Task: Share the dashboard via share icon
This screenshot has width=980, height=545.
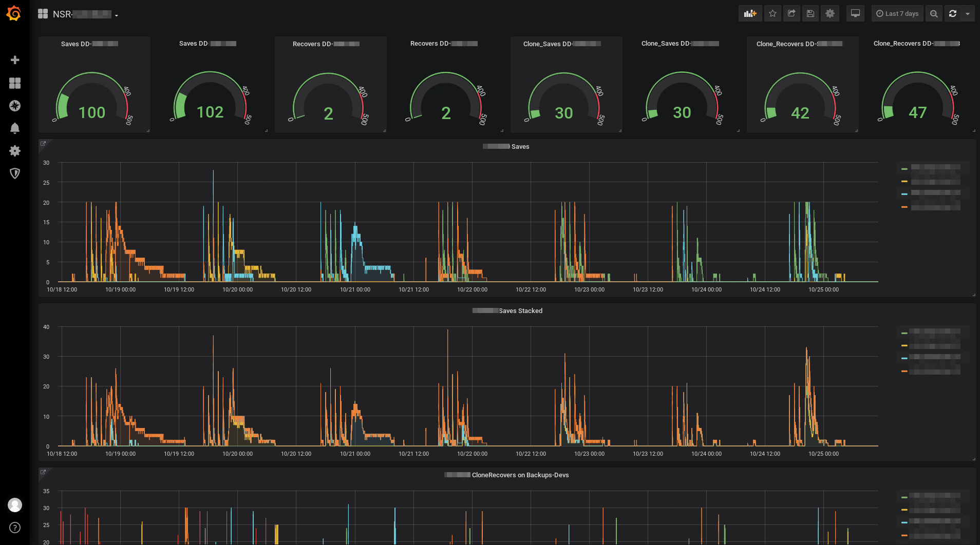Action: [791, 14]
